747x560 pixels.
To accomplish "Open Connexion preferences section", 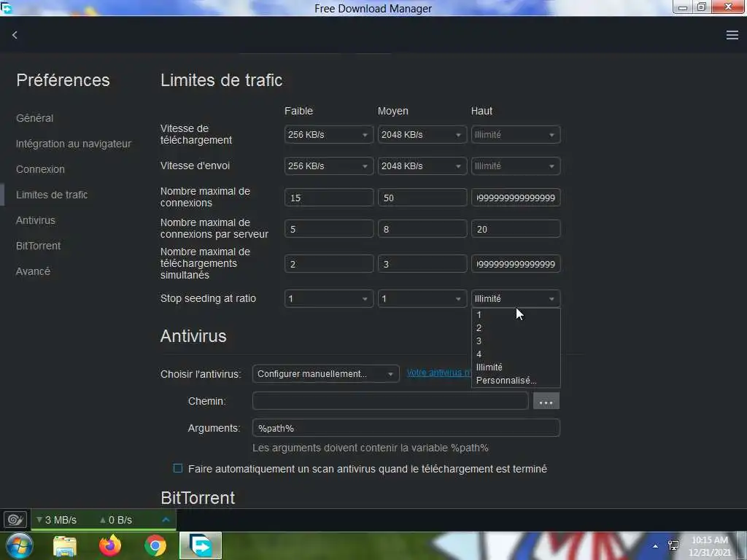I will [x=41, y=169].
